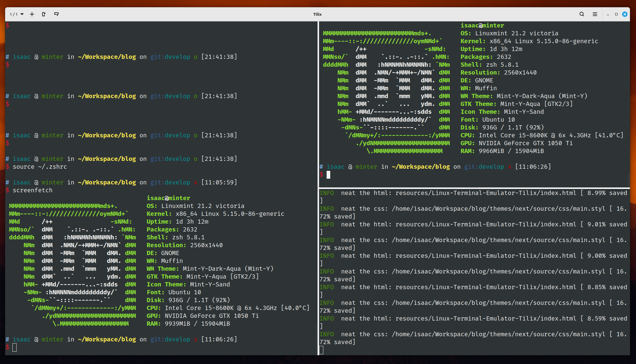Click horizontal divider between right panes

[474, 188]
